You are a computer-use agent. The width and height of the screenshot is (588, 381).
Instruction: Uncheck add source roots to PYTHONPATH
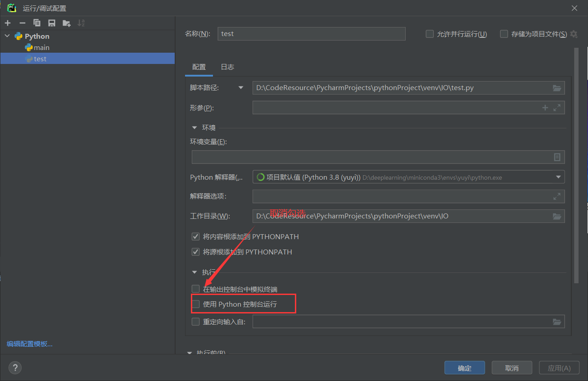coord(195,252)
